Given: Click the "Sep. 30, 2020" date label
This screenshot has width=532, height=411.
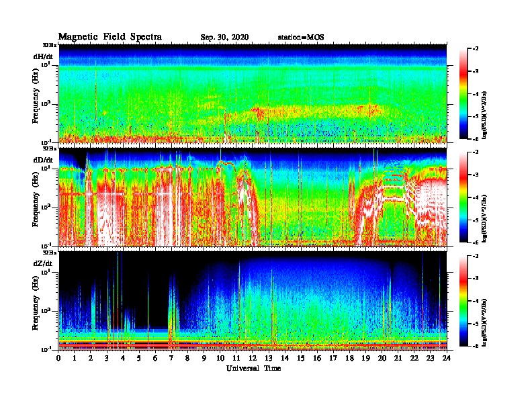Looking at the screenshot, I should [x=224, y=38].
